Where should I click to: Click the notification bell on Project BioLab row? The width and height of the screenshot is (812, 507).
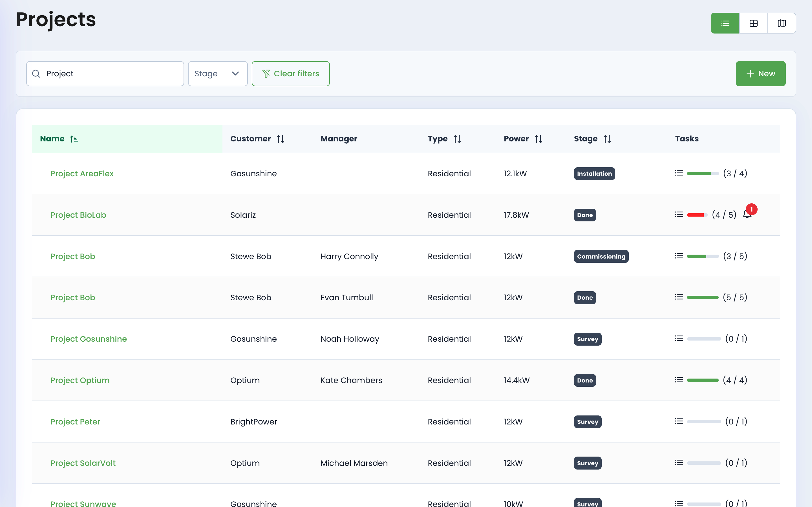[747, 215]
